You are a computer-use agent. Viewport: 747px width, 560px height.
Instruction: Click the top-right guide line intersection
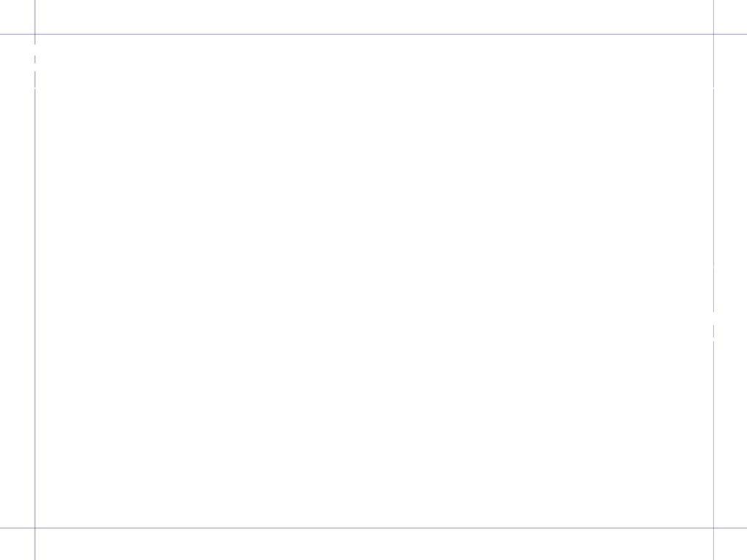click(713, 34)
